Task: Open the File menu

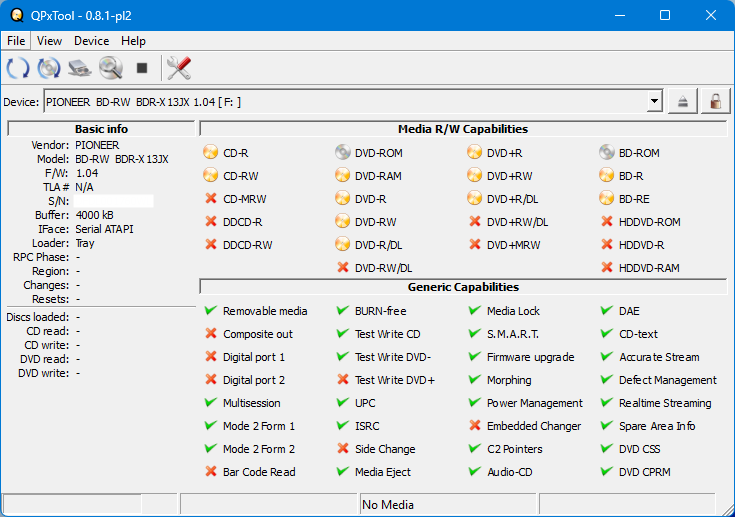Action: (x=16, y=41)
